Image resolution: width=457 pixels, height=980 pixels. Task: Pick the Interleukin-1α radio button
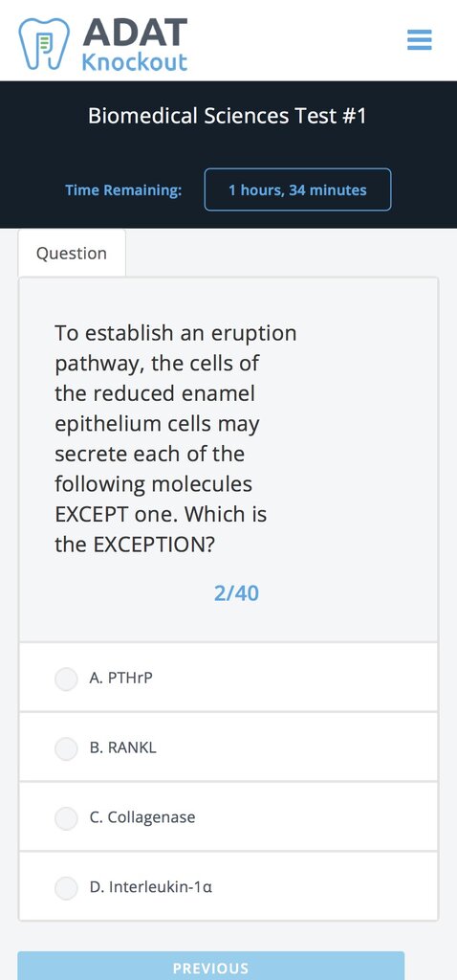(x=66, y=887)
